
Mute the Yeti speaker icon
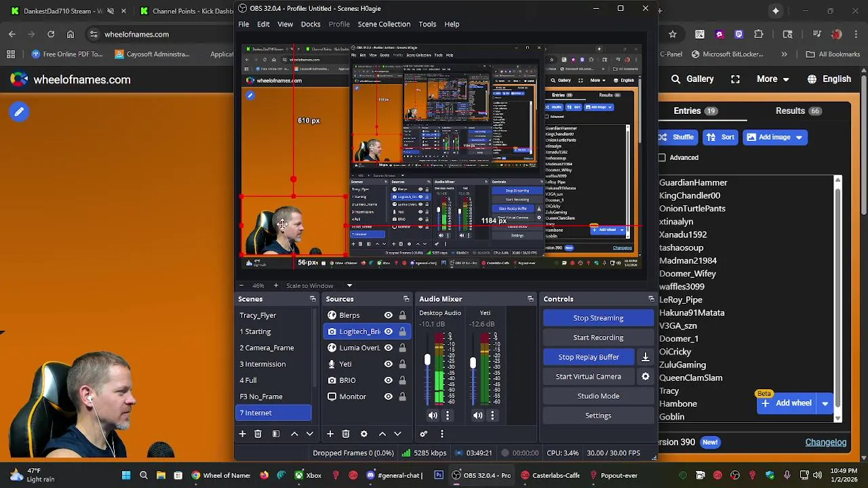(478, 415)
